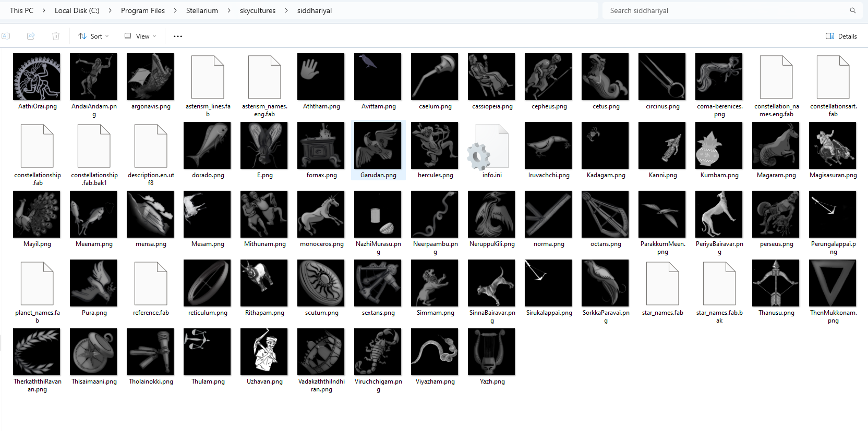
Task: Select the star_names.fab file
Action: (x=662, y=284)
